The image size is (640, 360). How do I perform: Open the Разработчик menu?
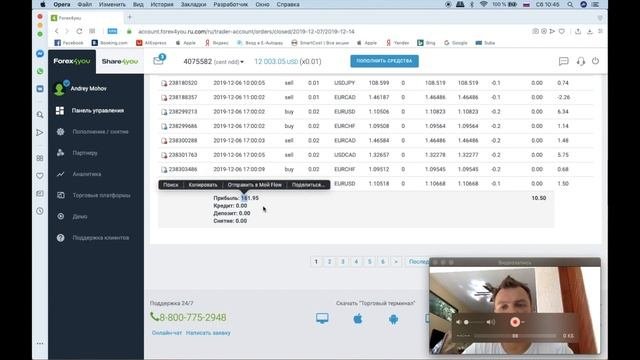click(230, 4)
